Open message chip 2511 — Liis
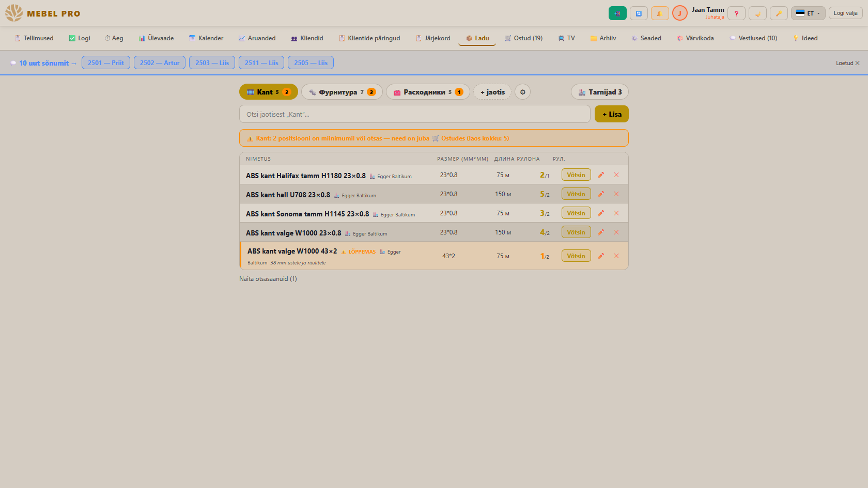The width and height of the screenshot is (868, 488). [261, 62]
